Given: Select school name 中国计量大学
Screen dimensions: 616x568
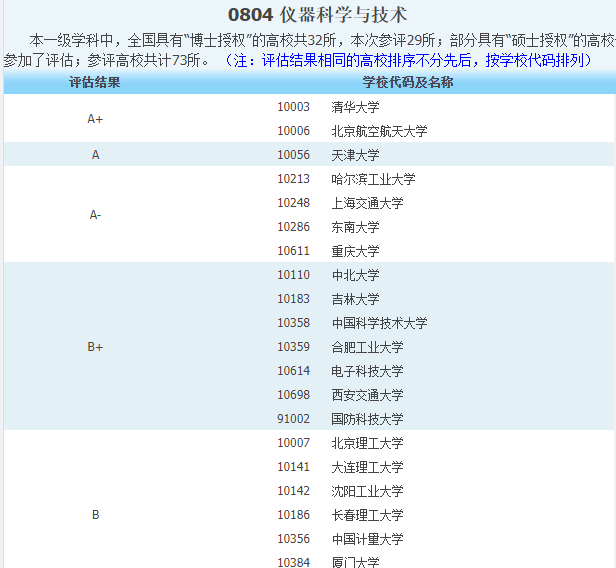Looking at the screenshot, I should tap(367, 539).
